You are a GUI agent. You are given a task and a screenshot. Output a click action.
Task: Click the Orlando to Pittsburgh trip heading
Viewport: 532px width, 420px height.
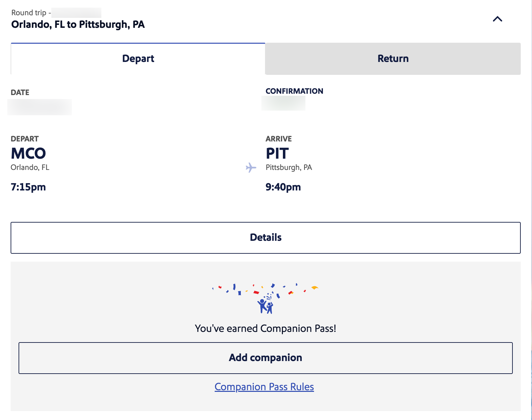point(78,25)
